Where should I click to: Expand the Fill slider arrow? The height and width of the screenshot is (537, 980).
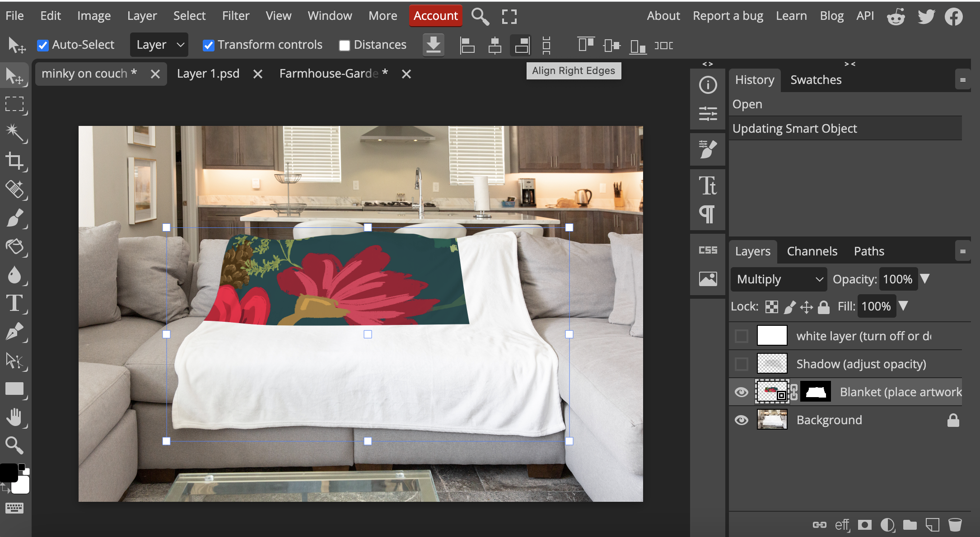click(903, 306)
